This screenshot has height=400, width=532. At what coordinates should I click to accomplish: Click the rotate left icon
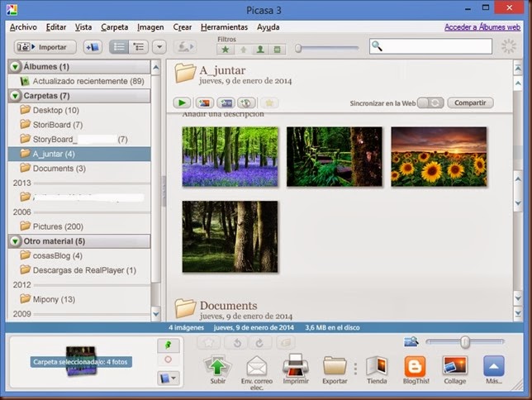[238, 343]
